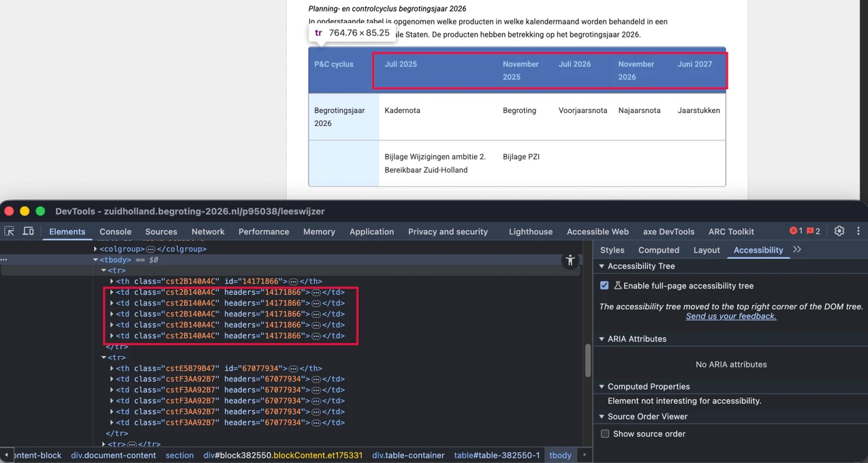Expand the colgroup element node

pos(95,249)
